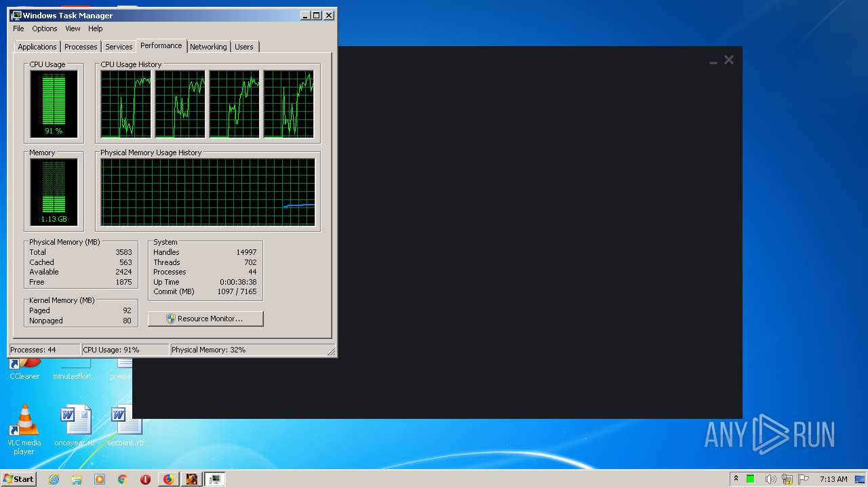Image resolution: width=868 pixels, height=488 pixels.
Task: Open Resource Monitor
Action: pos(205,319)
